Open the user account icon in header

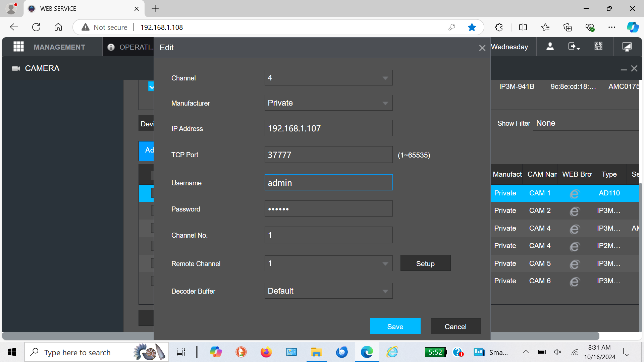tap(550, 46)
